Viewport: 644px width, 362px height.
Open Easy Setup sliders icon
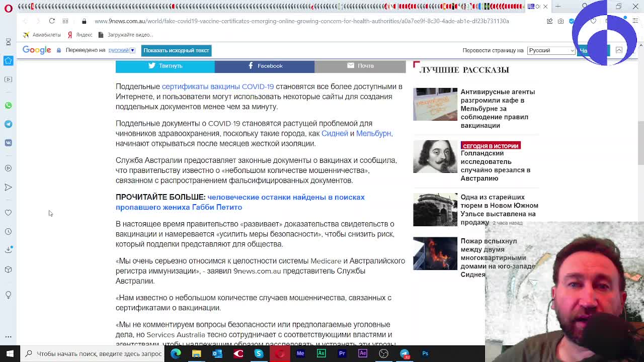635,21
